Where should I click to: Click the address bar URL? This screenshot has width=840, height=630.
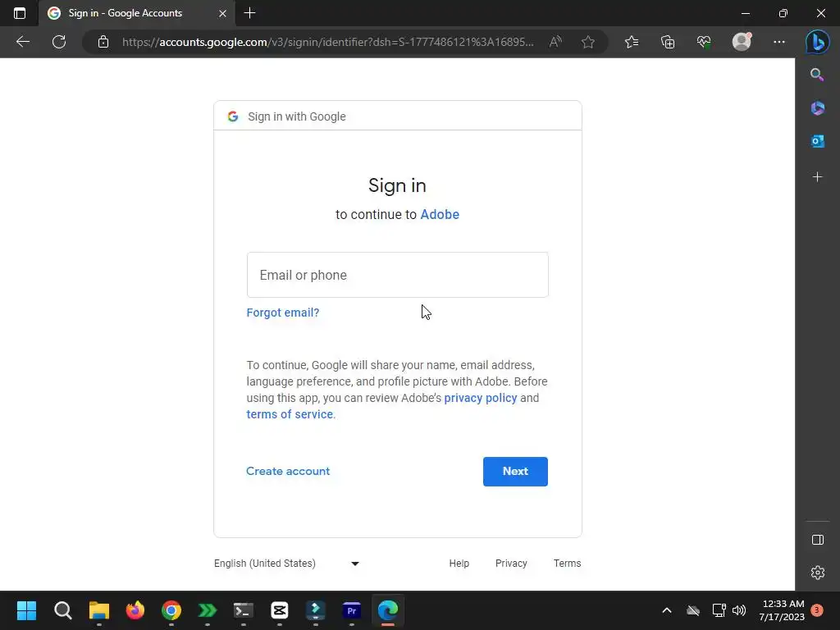(327, 42)
